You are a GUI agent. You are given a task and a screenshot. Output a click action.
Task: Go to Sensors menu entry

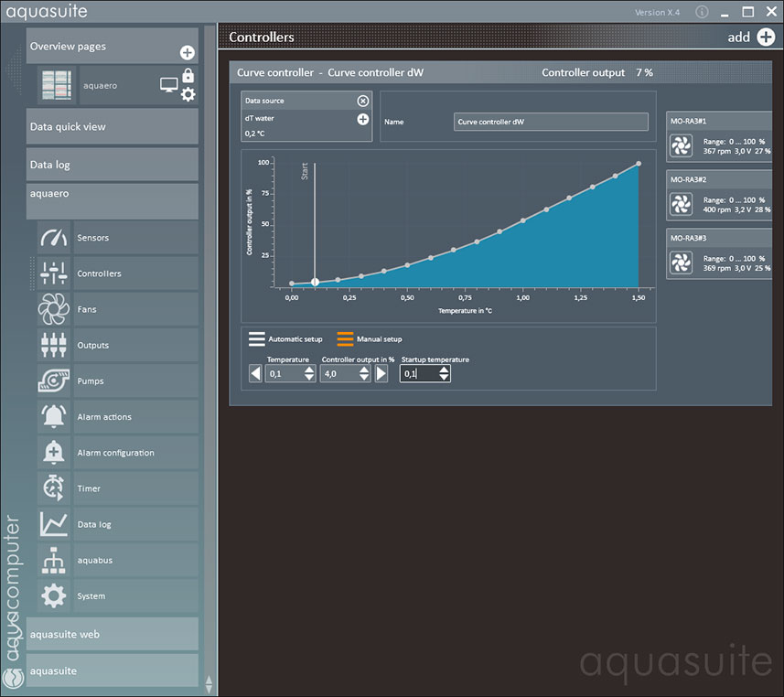[135, 238]
